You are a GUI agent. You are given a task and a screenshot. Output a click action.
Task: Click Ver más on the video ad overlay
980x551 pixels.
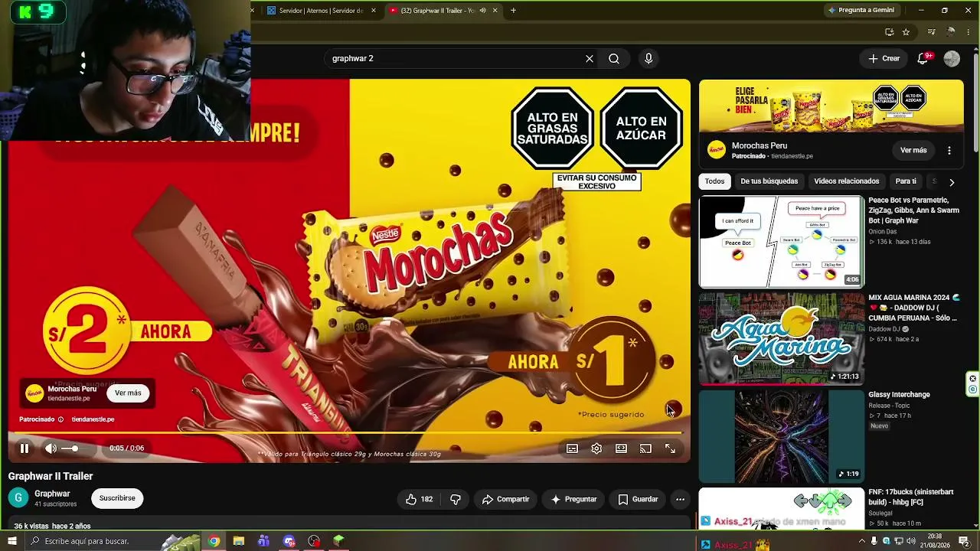coord(128,393)
